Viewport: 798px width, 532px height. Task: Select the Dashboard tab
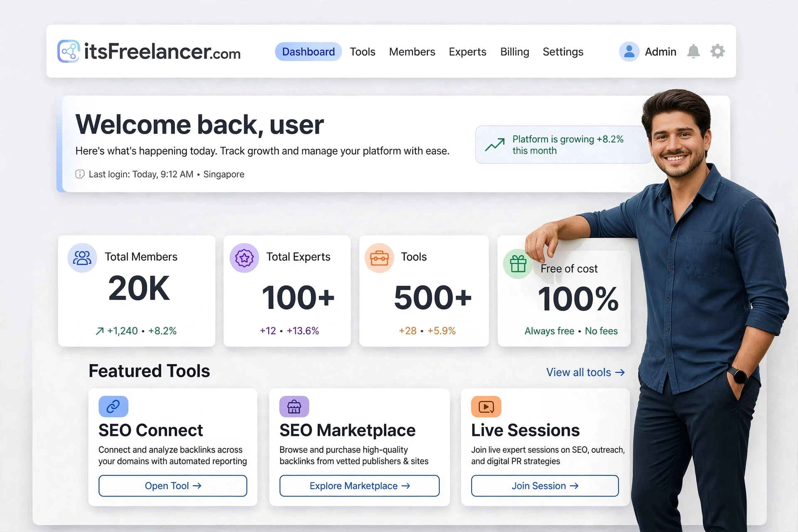[x=308, y=52]
